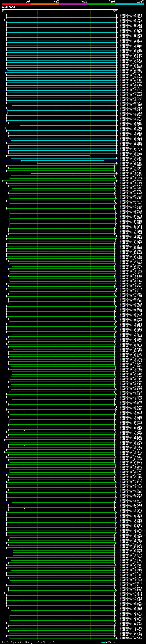Click the UniRef100_B4X0T6 label

tap(131, 424)
